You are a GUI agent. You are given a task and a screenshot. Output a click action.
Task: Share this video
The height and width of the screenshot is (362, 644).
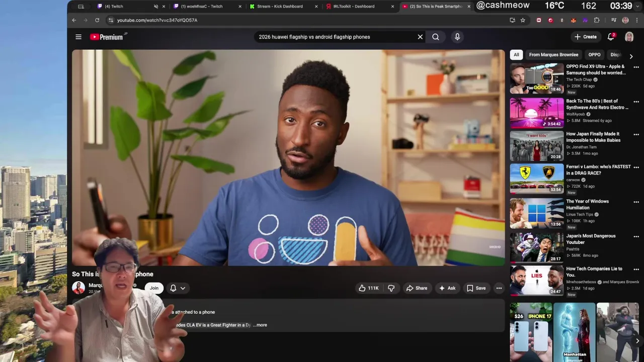tap(417, 288)
